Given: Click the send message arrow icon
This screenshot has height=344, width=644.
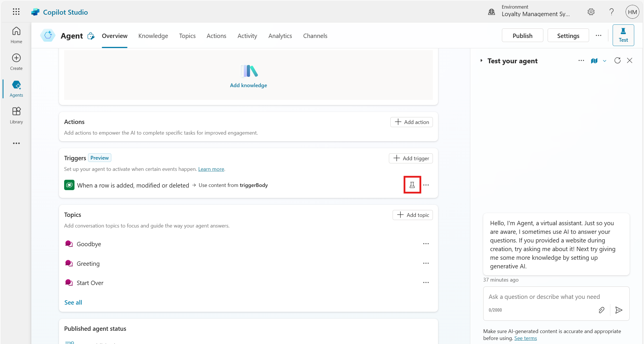Looking at the screenshot, I should click(x=619, y=310).
